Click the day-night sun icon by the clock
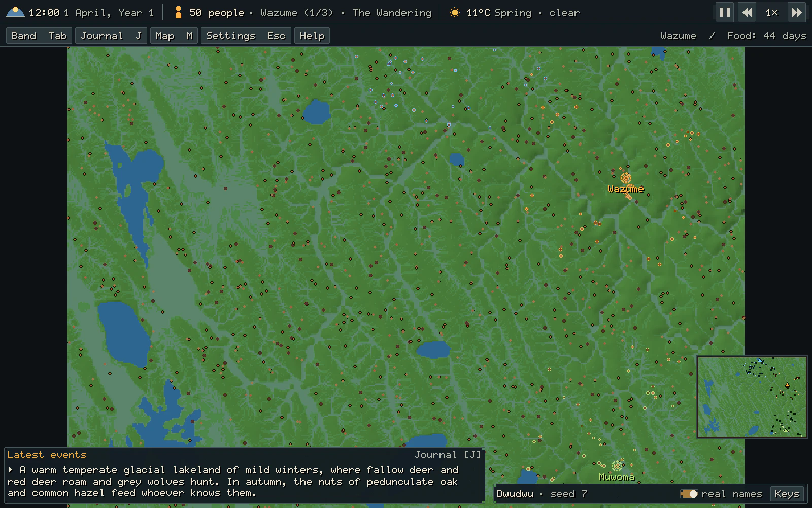Screen dimensions: 812x508 point(15,12)
